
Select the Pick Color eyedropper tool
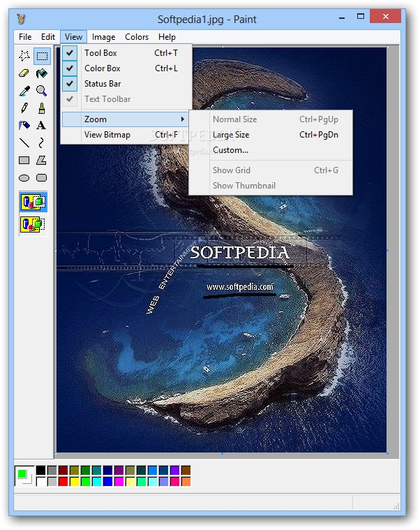click(x=24, y=91)
